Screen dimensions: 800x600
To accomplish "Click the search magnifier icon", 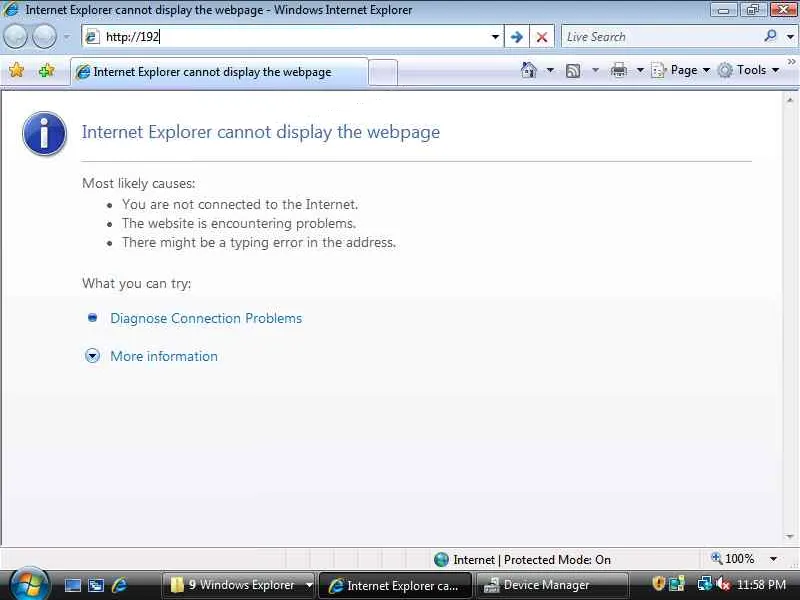I will (x=770, y=36).
